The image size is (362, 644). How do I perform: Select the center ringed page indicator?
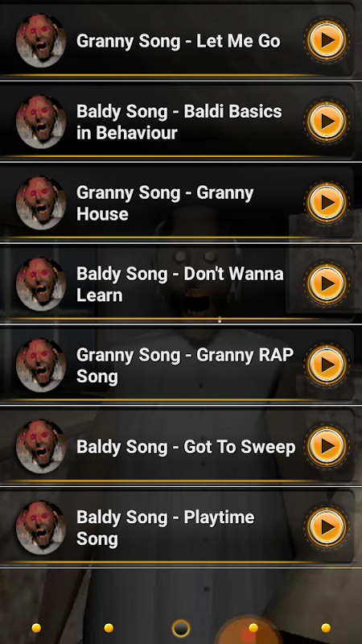tap(181, 628)
